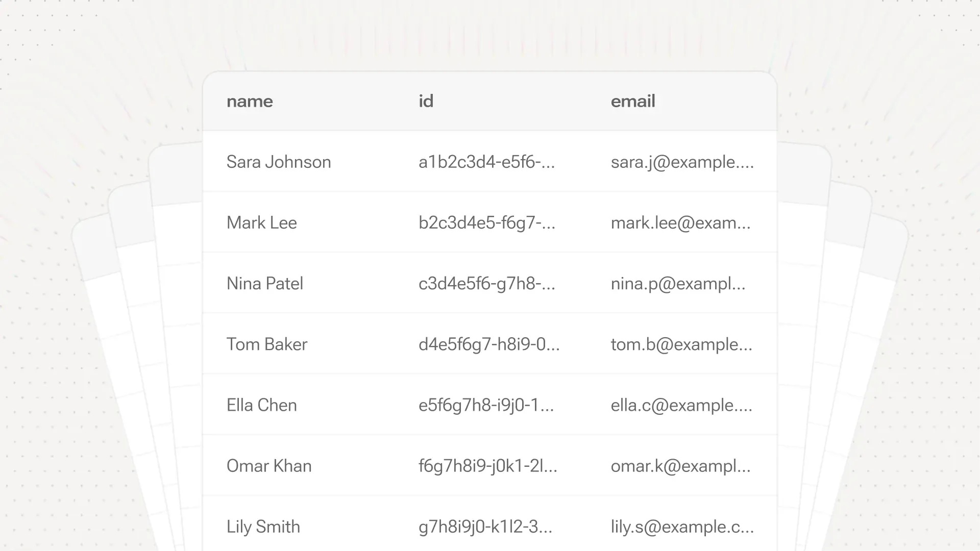Click the mark.lee email cell

(680, 222)
